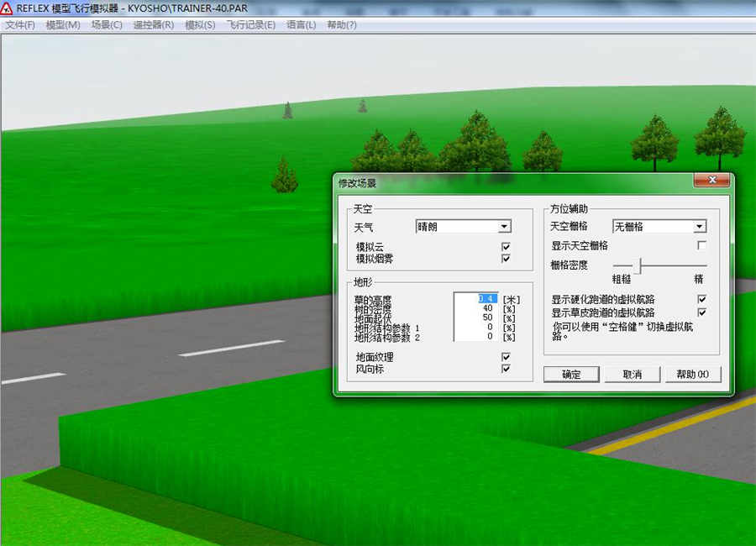Open the 遥控器(R) menu
Screen dimensions: 756x546
(x=153, y=25)
